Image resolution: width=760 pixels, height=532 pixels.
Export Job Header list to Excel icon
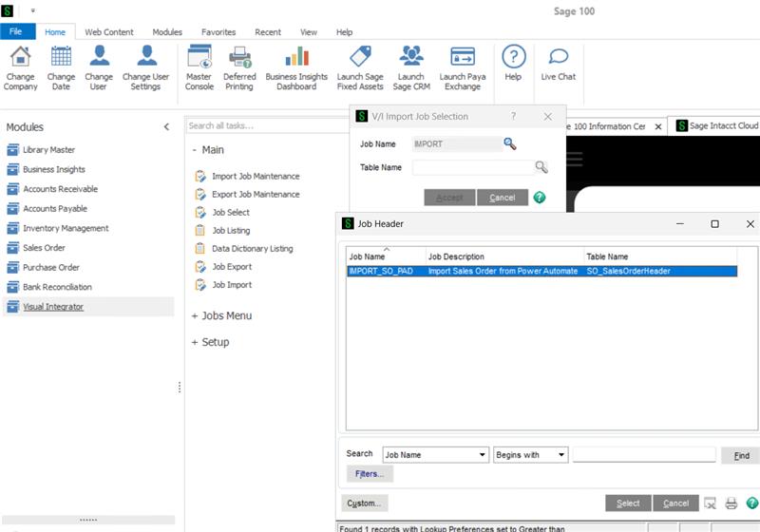(710, 503)
